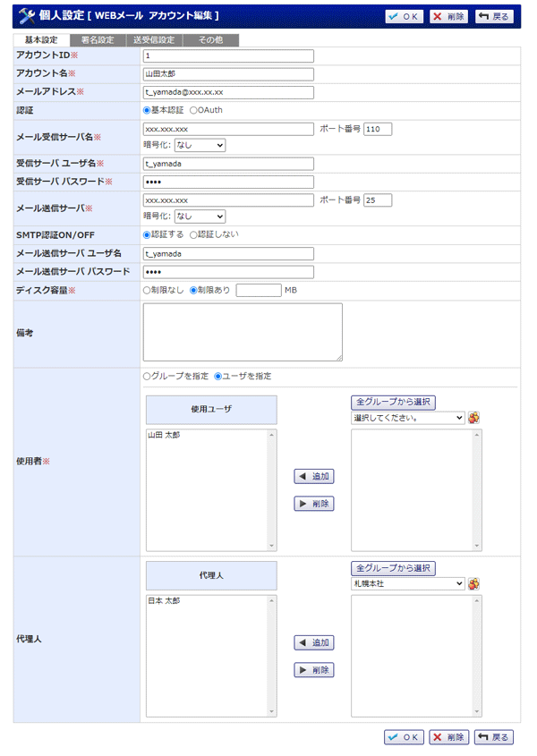The height and width of the screenshot is (756, 537).
Task: Click the 代理人 list scrollbar
Action: click(x=272, y=656)
